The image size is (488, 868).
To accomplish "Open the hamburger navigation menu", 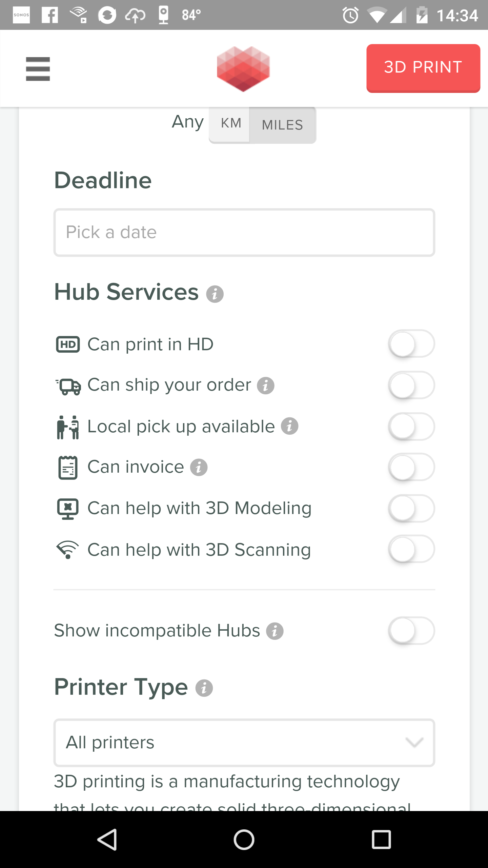I will point(38,69).
